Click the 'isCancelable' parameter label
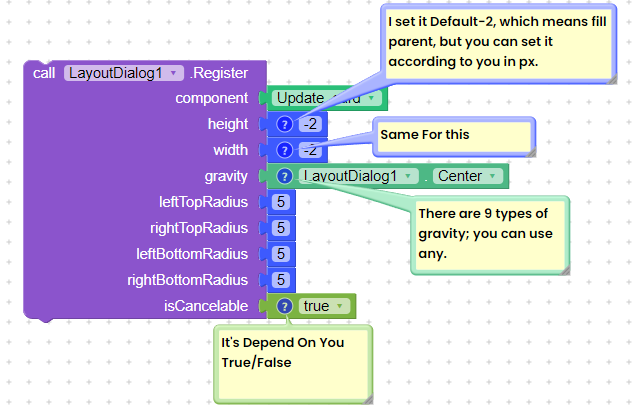 206,306
